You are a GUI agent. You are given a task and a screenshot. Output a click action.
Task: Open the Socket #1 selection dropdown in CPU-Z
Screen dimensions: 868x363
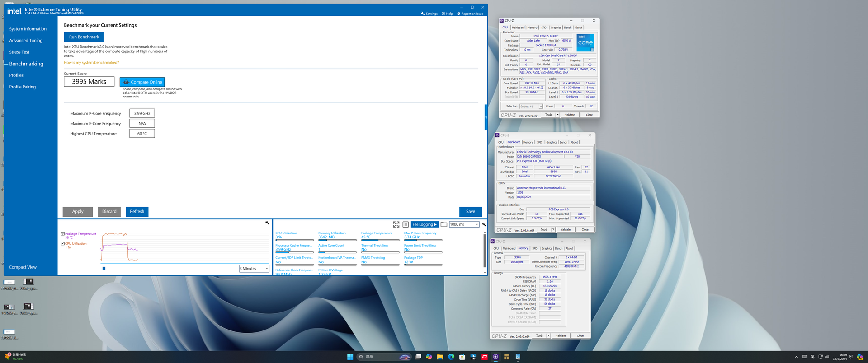tap(531, 107)
